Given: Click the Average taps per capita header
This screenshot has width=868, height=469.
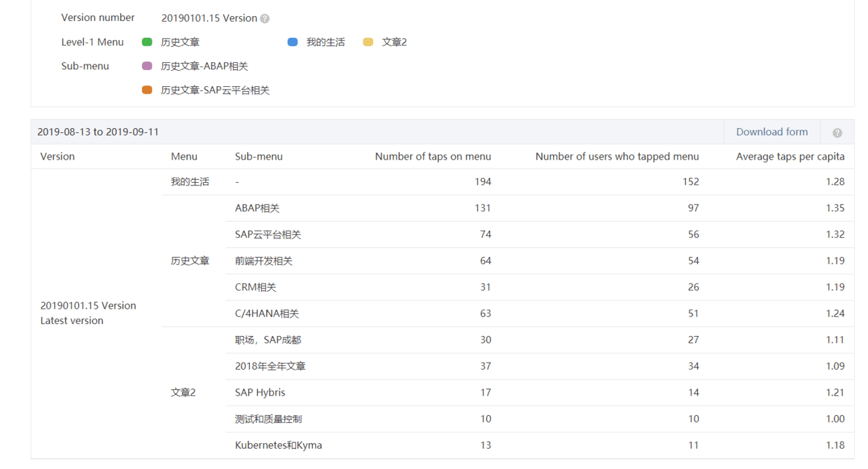Looking at the screenshot, I should point(790,156).
